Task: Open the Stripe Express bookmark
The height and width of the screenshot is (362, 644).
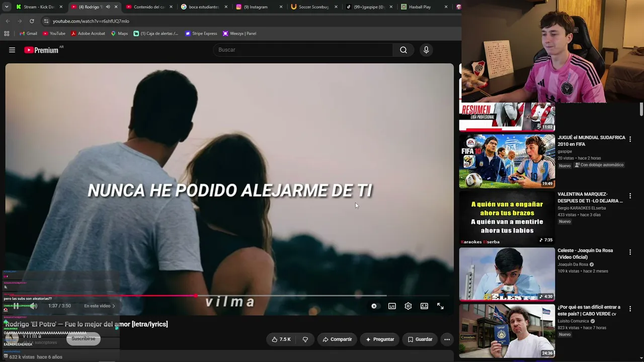Action: (201, 34)
